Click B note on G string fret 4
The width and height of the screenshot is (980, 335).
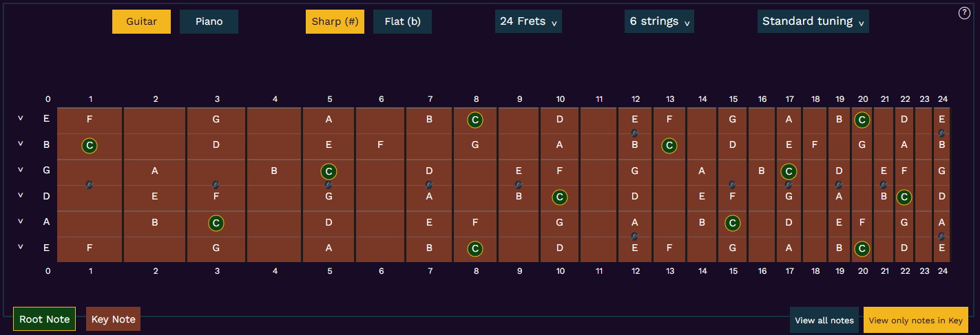tap(274, 171)
